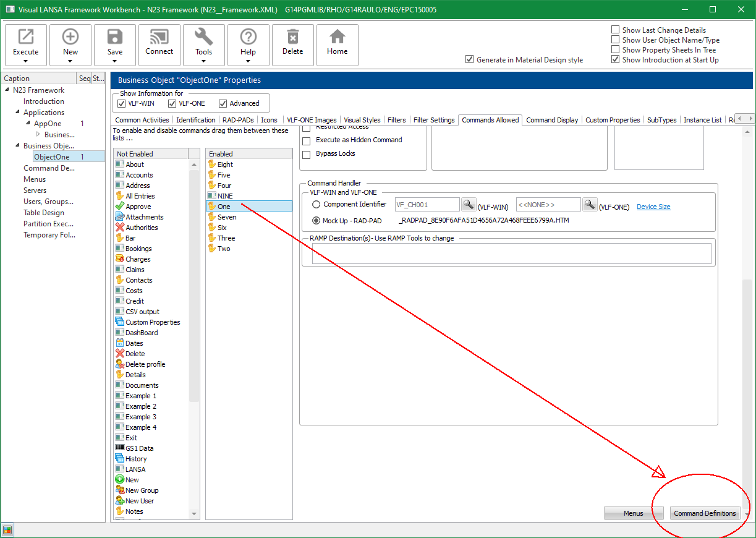Screen dimensions: 756x538
Task: Open the Save dropdown arrow
Action: pos(115,61)
